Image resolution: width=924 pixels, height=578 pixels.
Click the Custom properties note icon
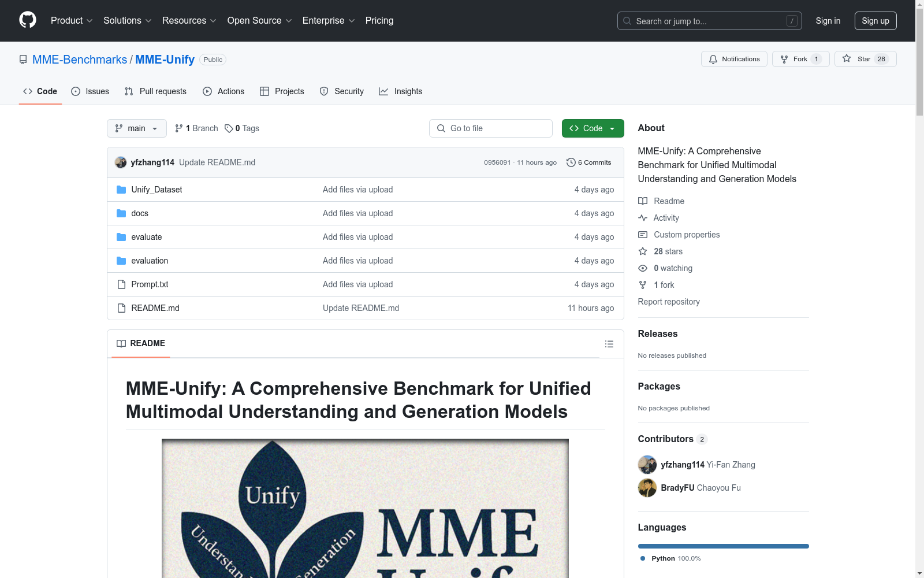click(x=643, y=235)
